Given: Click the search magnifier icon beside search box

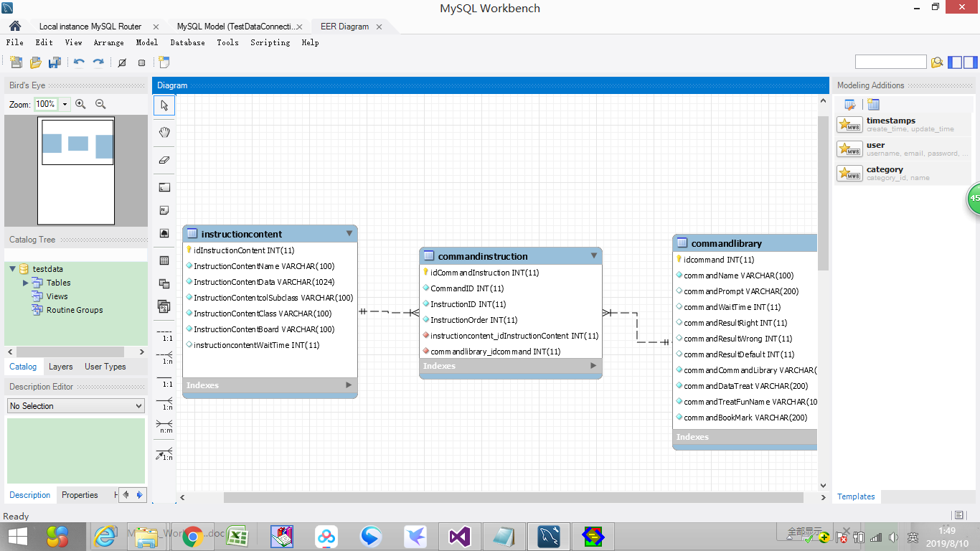Looking at the screenshot, I should click(937, 62).
